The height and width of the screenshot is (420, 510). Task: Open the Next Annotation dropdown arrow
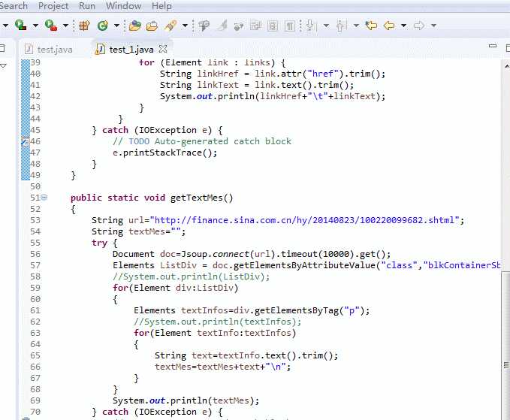pyautogui.click(x=326, y=26)
